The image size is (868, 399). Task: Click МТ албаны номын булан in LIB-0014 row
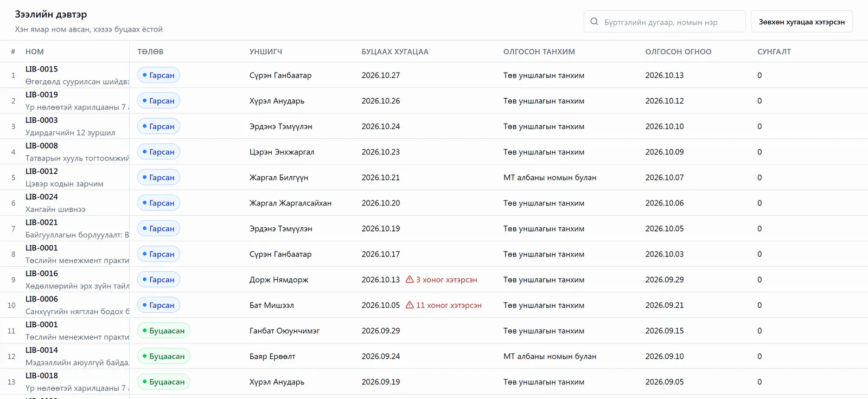550,356
